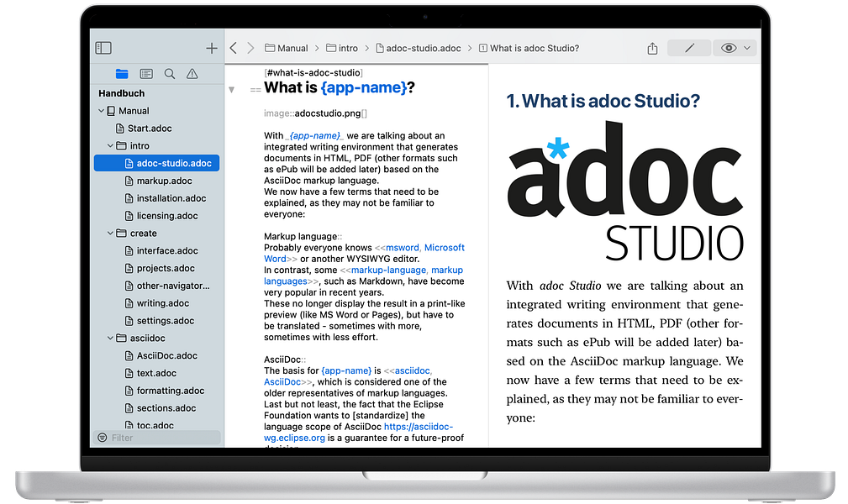This screenshot has height=504, width=848.
Task: Click the markup-language cross-reference in editor
Action: (363, 276)
